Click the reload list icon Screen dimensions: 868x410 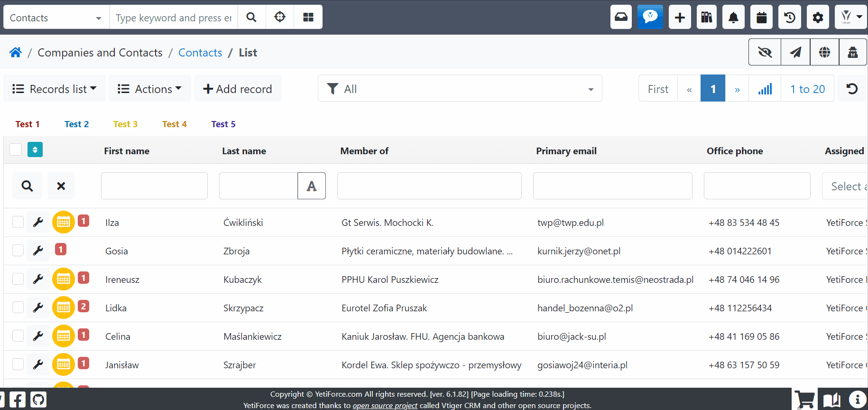coord(852,89)
